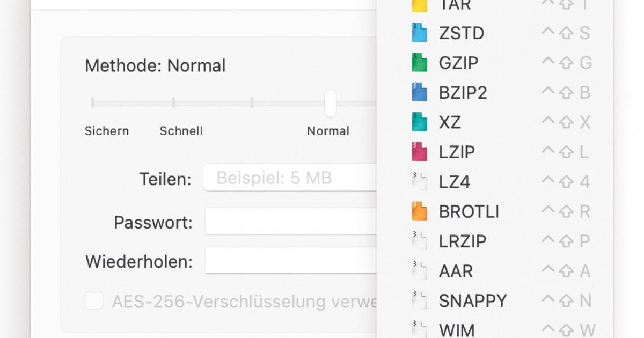This screenshot has height=338, width=644.
Task: Select the AAR format menu entry
Action: tap(456, 271)
